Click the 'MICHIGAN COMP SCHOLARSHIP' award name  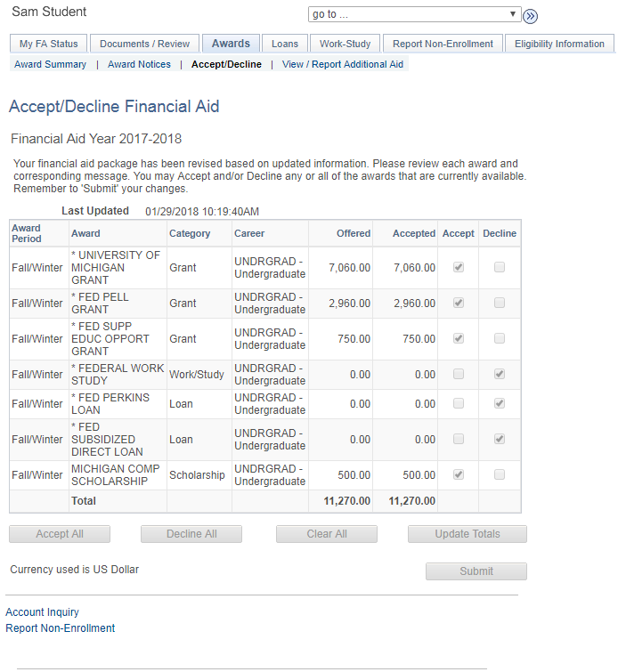point(116,475)
